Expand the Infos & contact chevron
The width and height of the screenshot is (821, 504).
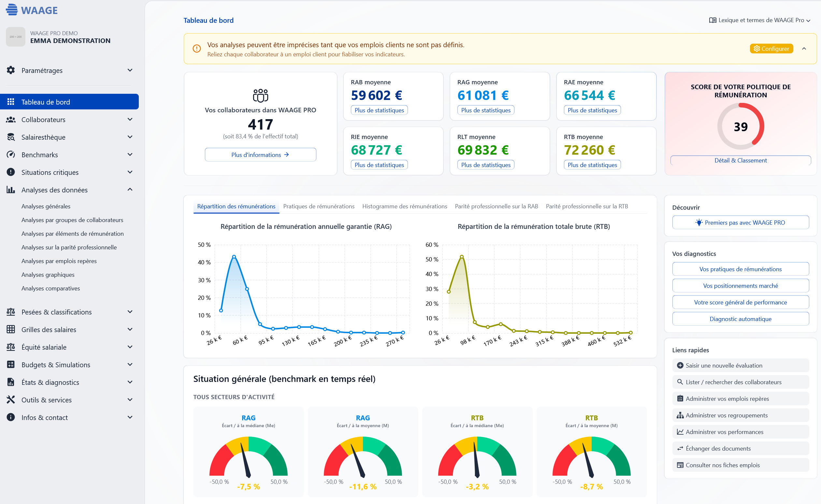coord(130,417)
